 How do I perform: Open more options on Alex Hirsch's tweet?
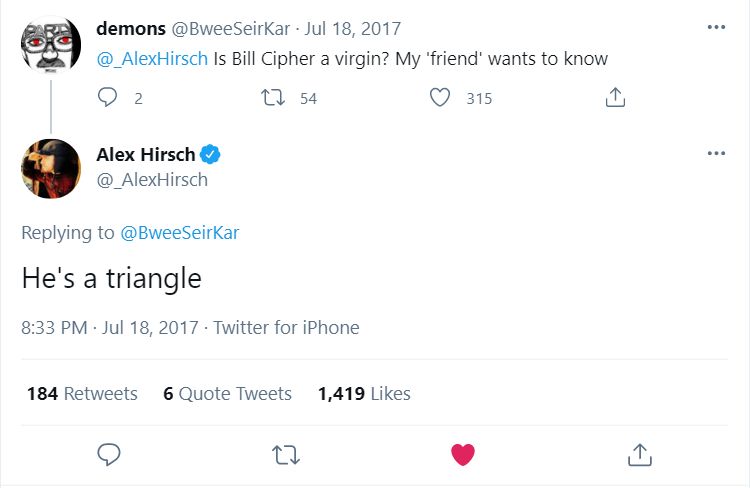pos(716,154)
